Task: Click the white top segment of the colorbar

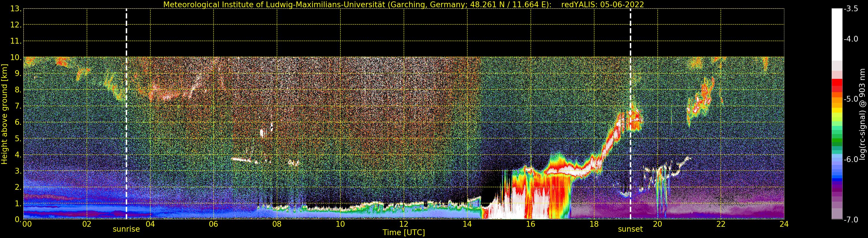Action: 837,34
